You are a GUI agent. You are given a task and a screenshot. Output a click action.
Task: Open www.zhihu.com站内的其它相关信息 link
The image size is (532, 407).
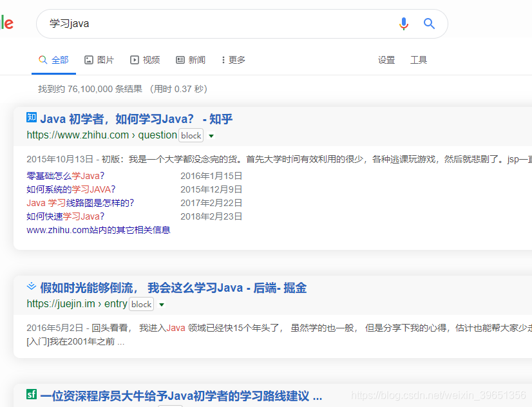coord(99,230)
